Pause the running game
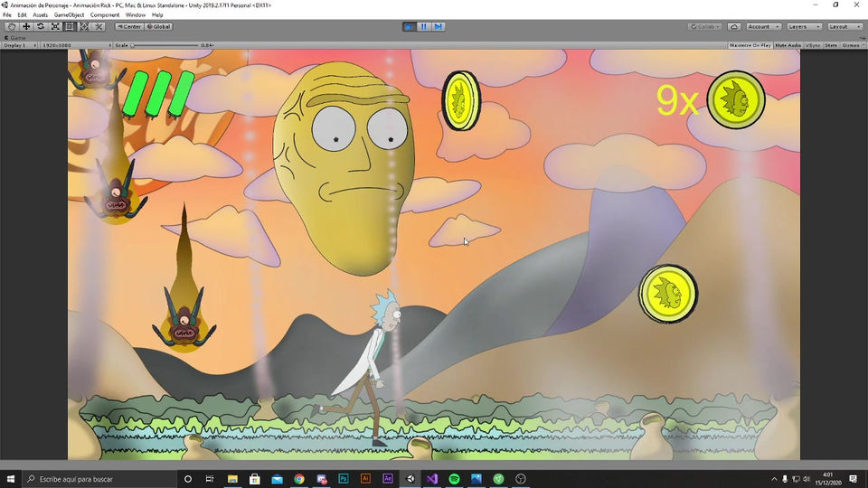Viewport: 868px width, 488px height. coord(423,26)
